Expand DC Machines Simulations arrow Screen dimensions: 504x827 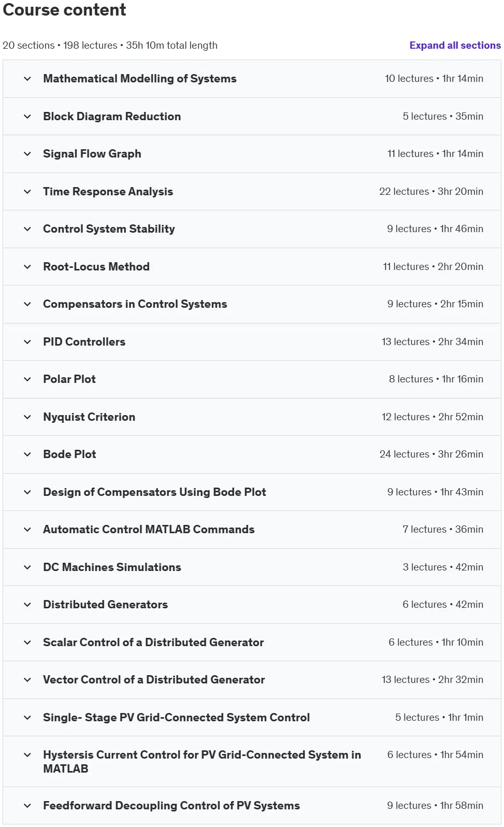coord(27,567)
